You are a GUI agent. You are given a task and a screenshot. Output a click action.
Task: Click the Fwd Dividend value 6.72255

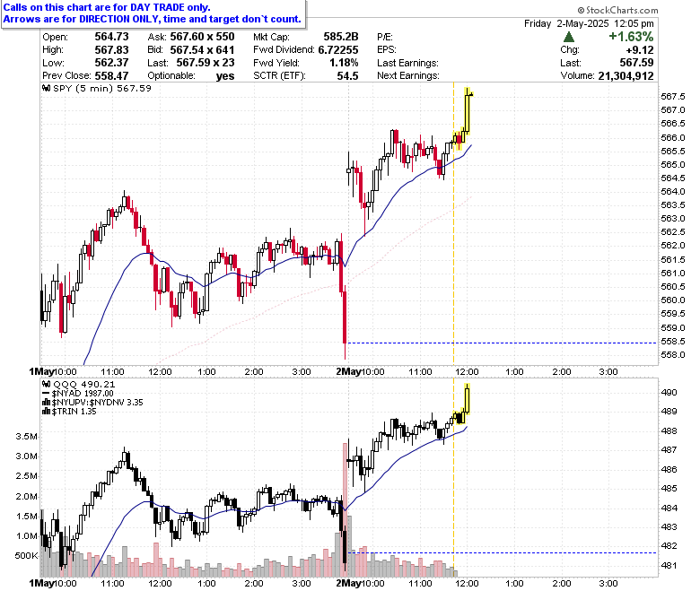tap(338, 49)
